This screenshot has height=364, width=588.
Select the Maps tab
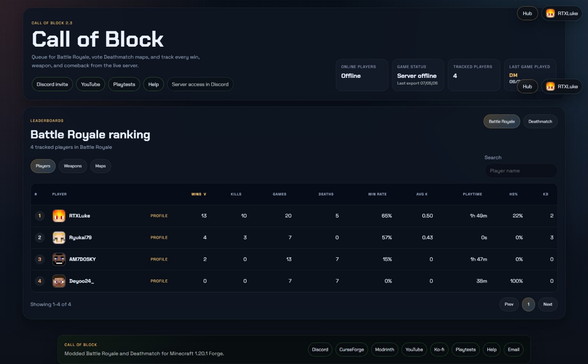(x=100, y=166)
